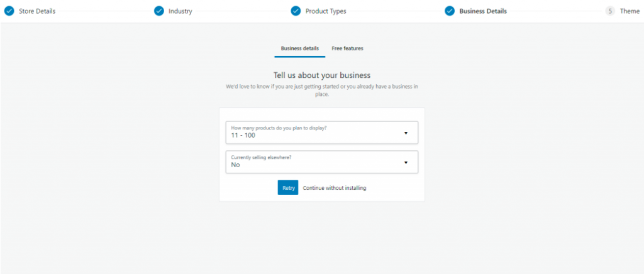This screenshot has height=274, width=644.
Task: Choose Continue without installing
Action: pos(335,188)
